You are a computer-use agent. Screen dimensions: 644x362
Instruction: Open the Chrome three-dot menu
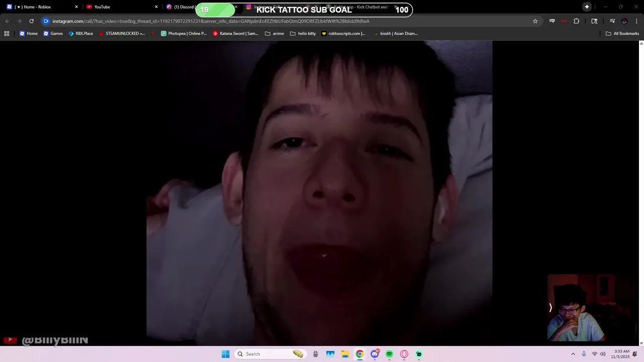click(x=636, y=21)
